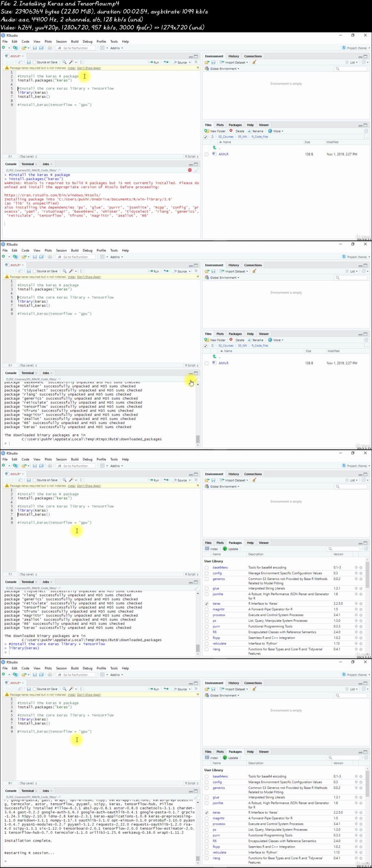Click the refresh packages icon in fourth frame's Packages pane
This screenshot has height=868, width=372.
tap(366, 758)
